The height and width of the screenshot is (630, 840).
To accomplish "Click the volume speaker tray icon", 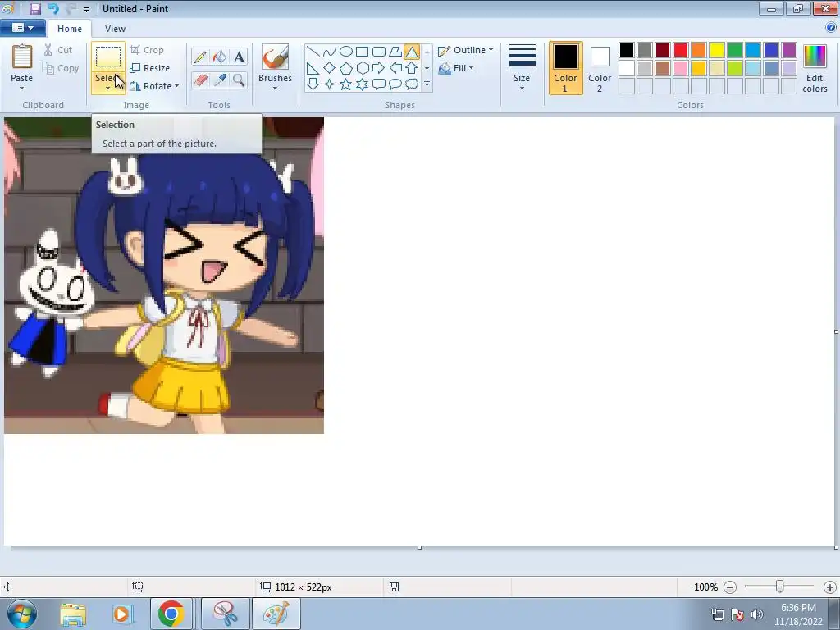I will [x=757, y=614].
